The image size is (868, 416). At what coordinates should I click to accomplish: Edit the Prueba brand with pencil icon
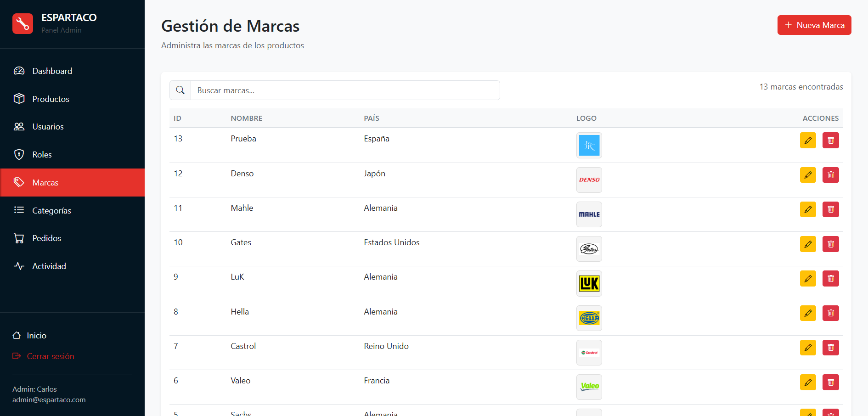point(808,141)
